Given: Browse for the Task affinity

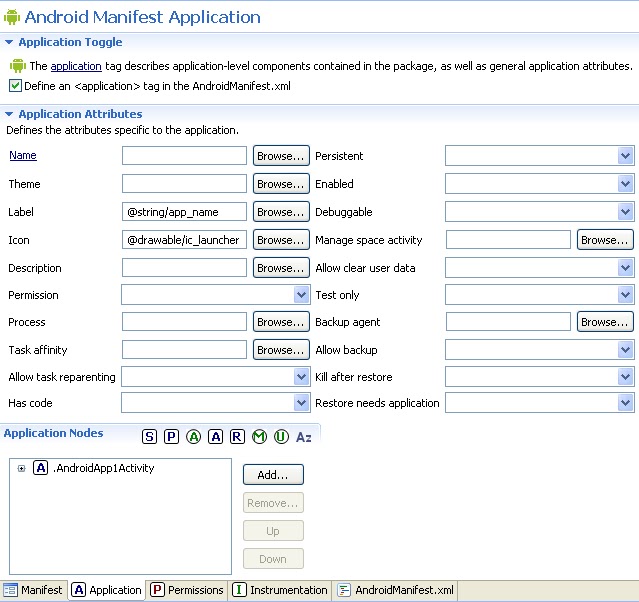Looking at the screenshot, I should [x=281, y=350].
